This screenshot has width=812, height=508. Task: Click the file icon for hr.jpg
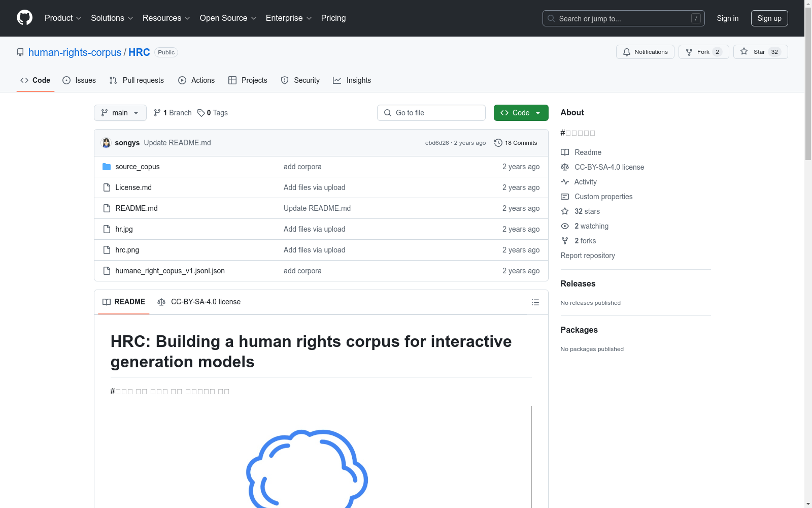107,229
